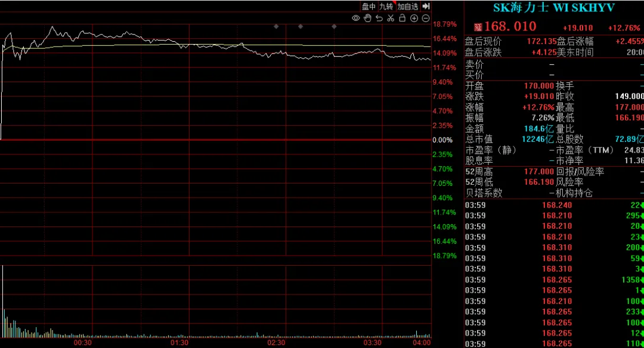Open the 九转 indicator tab
Viewport: 644px width, 348px height.
coord(386,7)
